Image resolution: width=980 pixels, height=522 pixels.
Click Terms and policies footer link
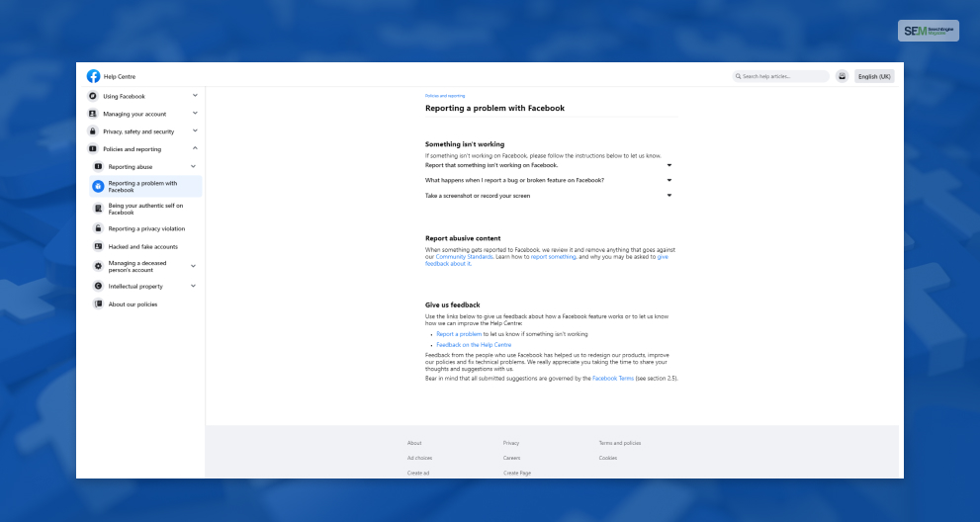click(620, 443)
